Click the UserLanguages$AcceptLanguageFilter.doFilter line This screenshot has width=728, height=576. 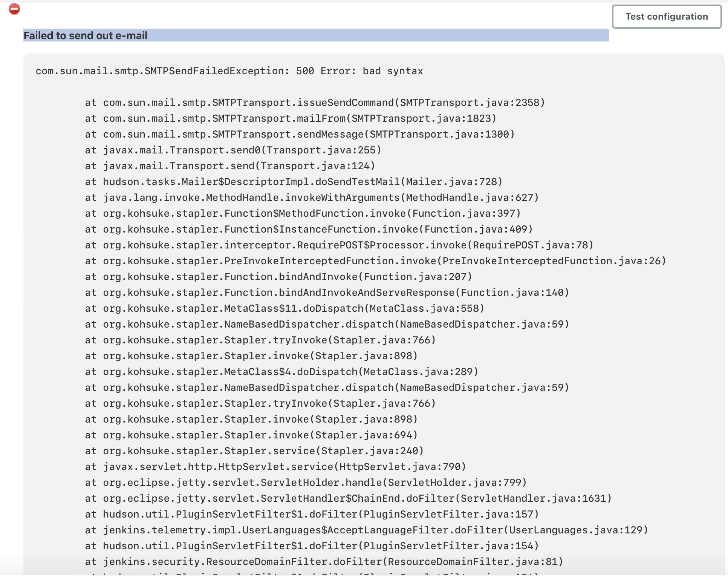coord(366,530)
